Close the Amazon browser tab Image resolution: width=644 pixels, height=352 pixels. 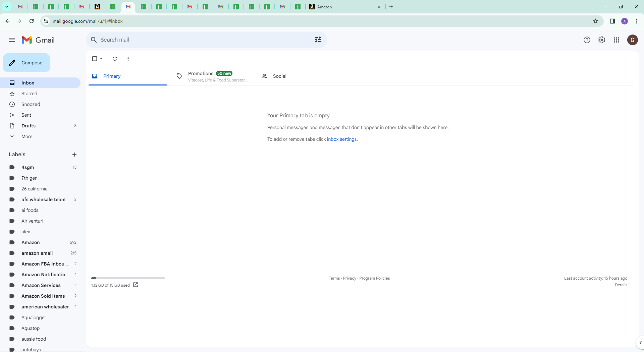(379, 7)
